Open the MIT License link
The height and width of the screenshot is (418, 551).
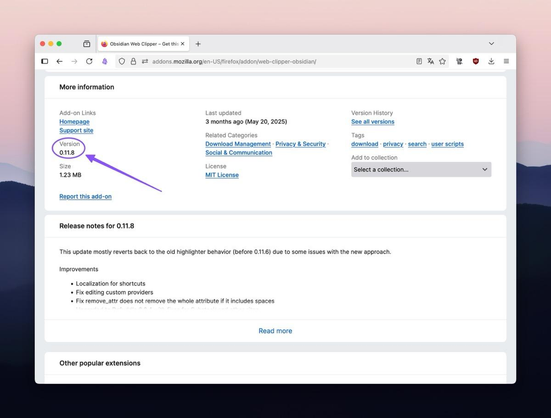[222, 175]
